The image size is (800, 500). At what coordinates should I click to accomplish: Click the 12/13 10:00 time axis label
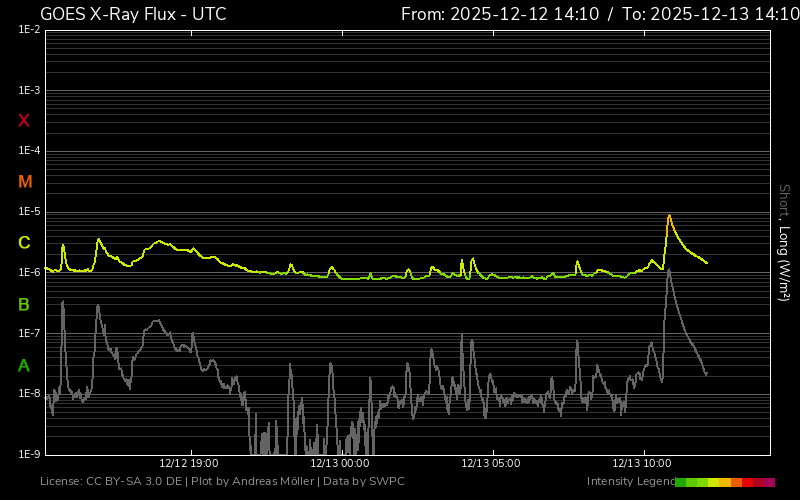coord(641,463)
